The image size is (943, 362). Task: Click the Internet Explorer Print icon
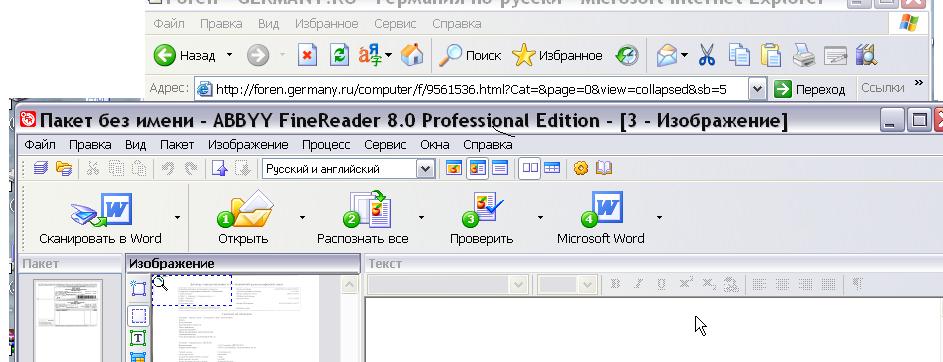(x=803, y=56)
